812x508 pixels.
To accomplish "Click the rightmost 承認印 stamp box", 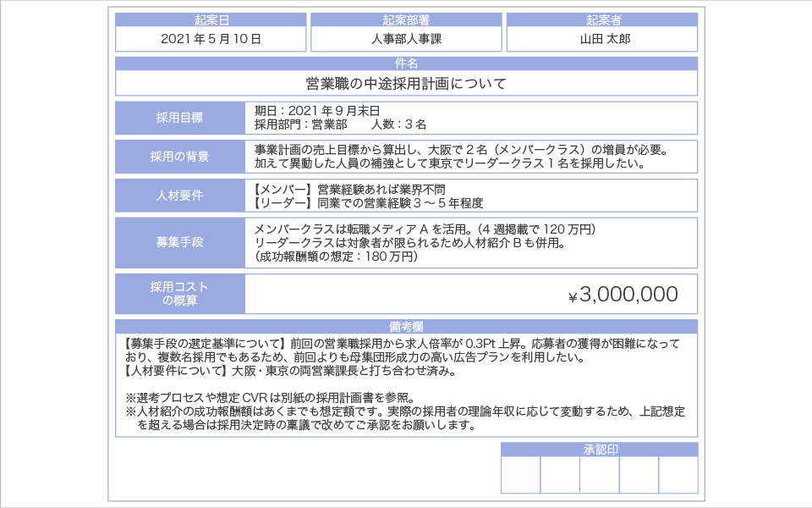I will 678,475.
